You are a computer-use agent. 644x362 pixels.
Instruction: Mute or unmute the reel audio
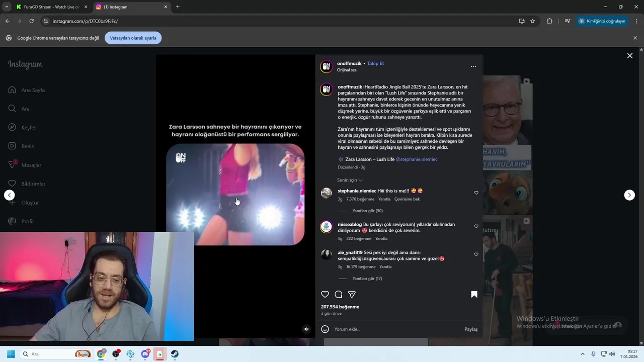click(x=306, y=329)
